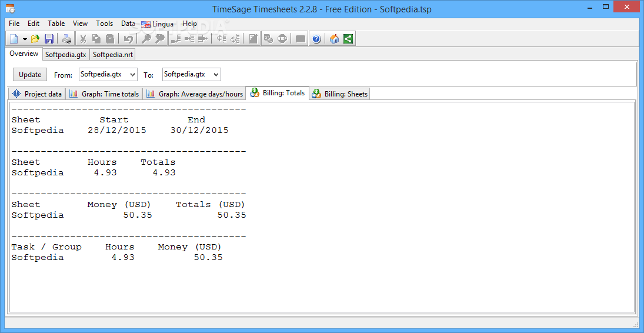Cut selection with the scissors icon

83,39
